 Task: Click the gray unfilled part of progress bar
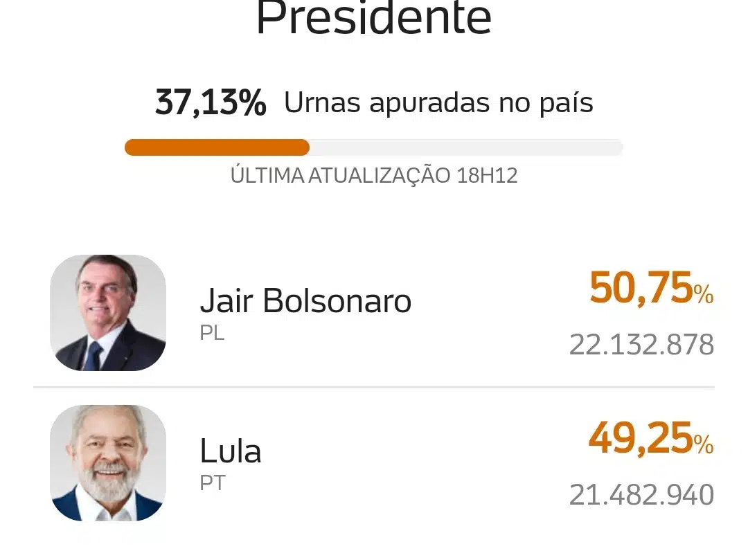pyautogui.click(x=466, y=147)
